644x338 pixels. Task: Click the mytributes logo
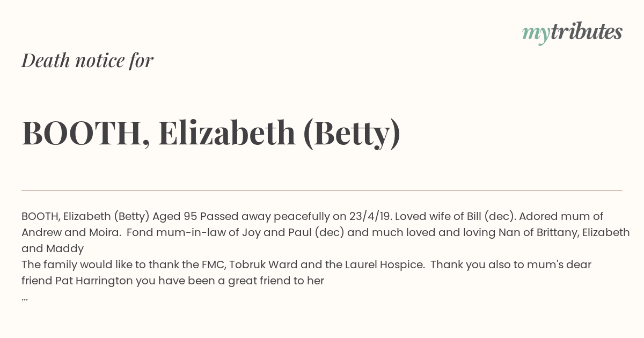click(572, 33)
